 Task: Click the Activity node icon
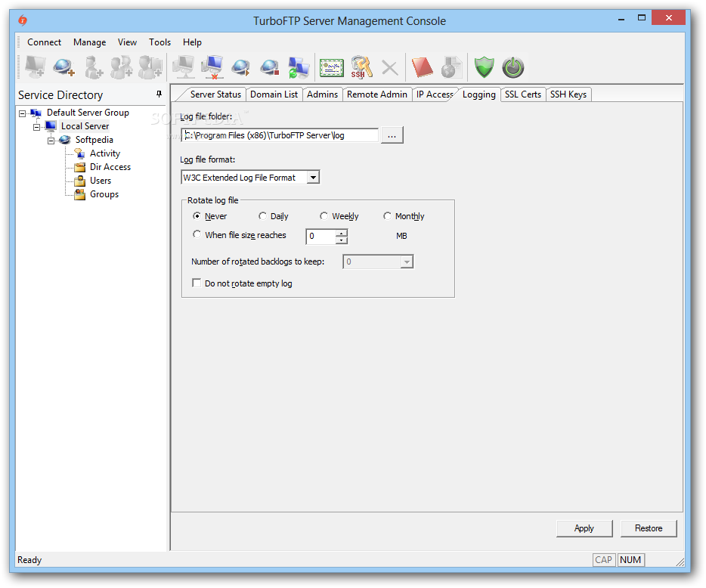pyautogui.click(x=79, y=153)
